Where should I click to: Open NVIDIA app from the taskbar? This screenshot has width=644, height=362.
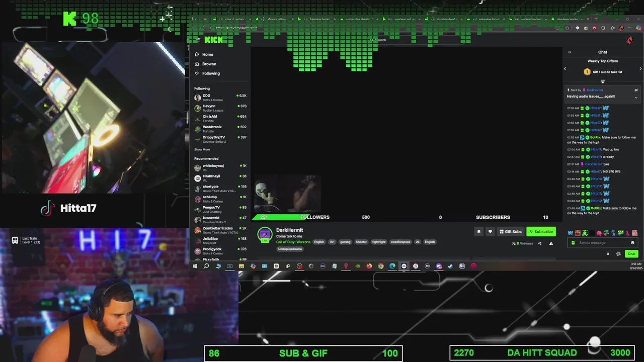358,266
